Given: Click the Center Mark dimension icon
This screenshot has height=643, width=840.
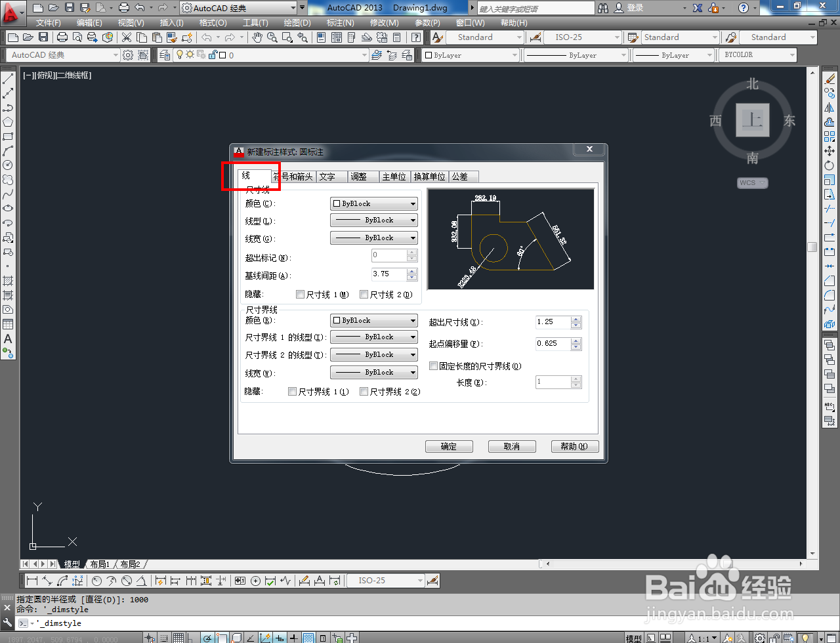Looking at the screenshot, I should tap(255, 581).
